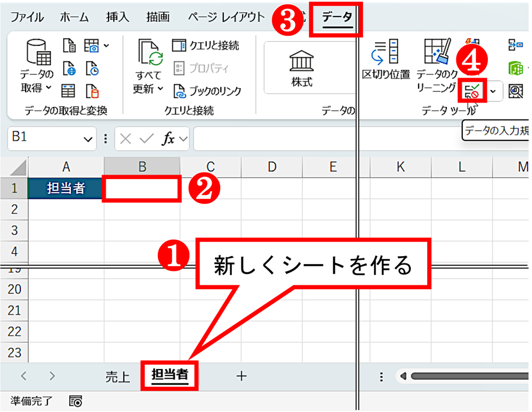Screen dimensions: 532x412
Task: Open the データの取得 (Get Data) menu
Action: click(37, 65)
